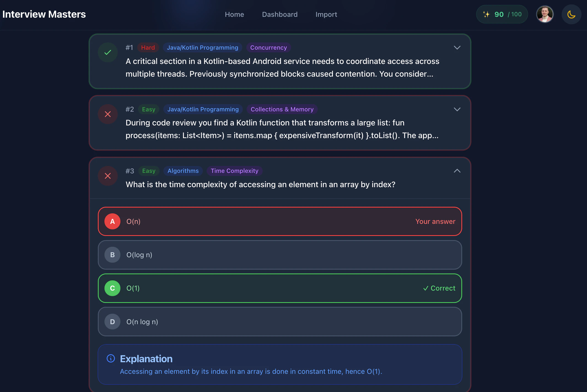Click the Time Complexity topic tag
Screen dimensions: 587x392
pyautogui.click(x=235, y=171)
